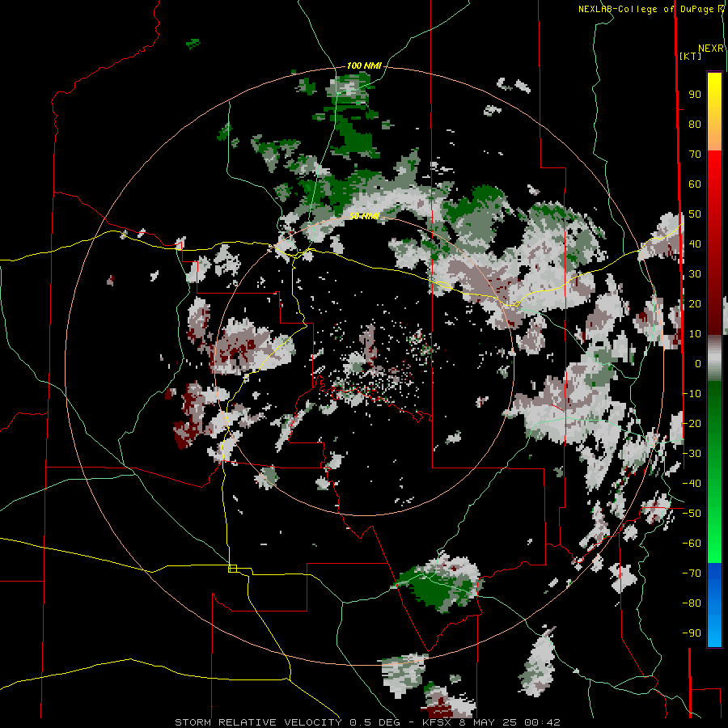Click the 60 value on velocity scale
Image resolution: width=728 pixels, height=728 pixels.
point(695,184)
